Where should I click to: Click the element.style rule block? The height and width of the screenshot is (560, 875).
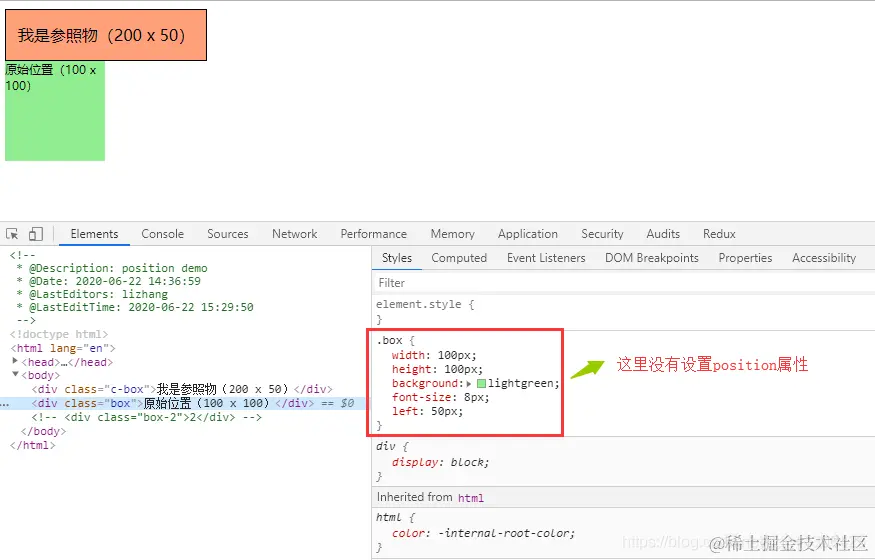coord(623,312)
